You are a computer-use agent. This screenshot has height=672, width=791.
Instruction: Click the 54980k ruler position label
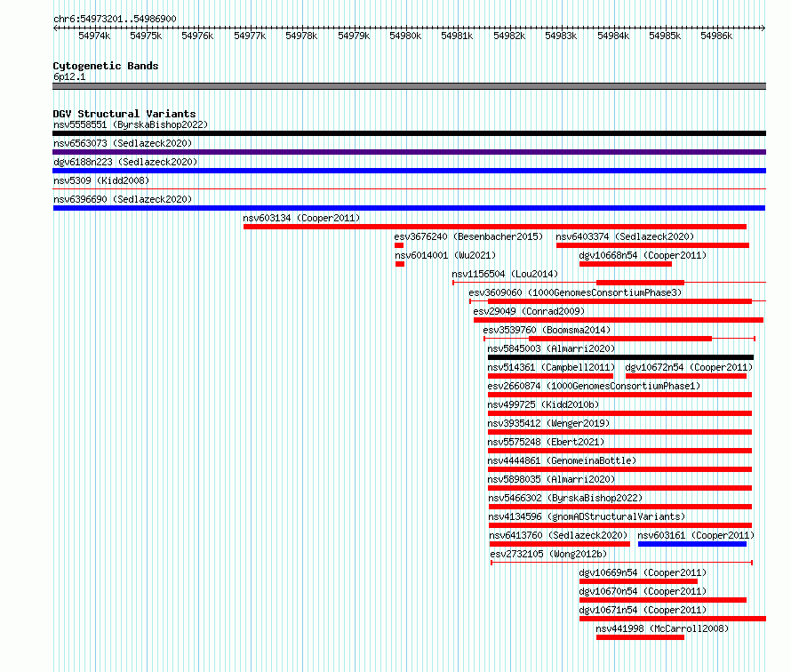coord(405,36)
